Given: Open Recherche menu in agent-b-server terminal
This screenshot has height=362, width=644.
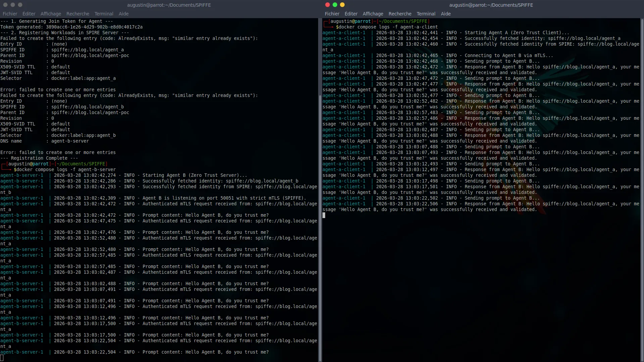Looking at the screenshot, I should pos(78,14).
